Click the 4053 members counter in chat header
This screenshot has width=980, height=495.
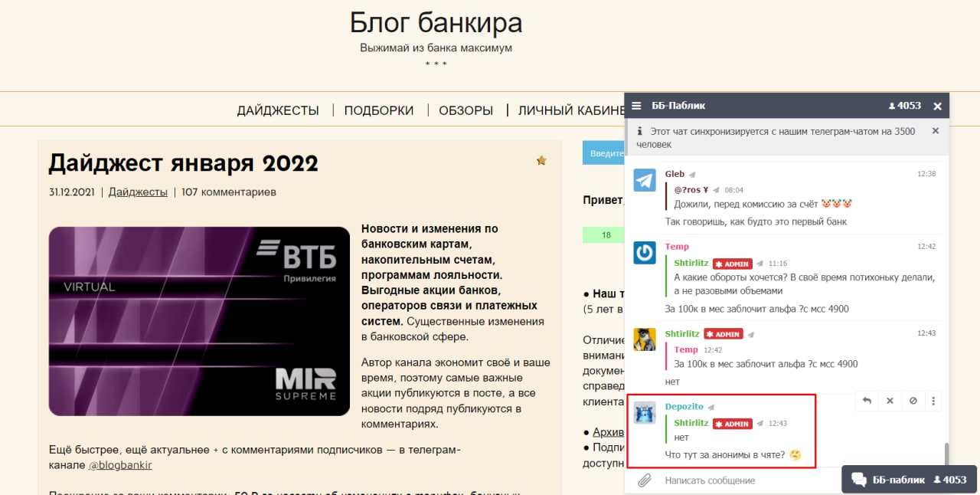coord(904,106)
